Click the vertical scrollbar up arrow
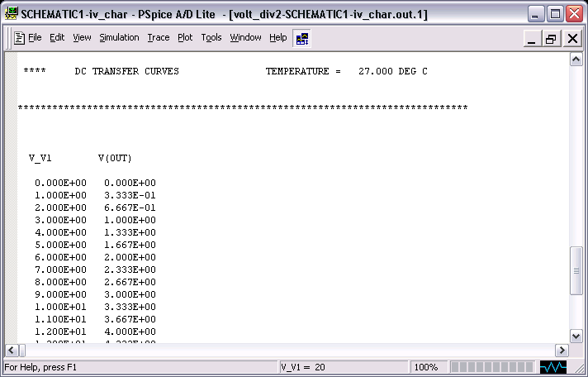The width and height of the screenshot is (588, 377). pos(576,60)
